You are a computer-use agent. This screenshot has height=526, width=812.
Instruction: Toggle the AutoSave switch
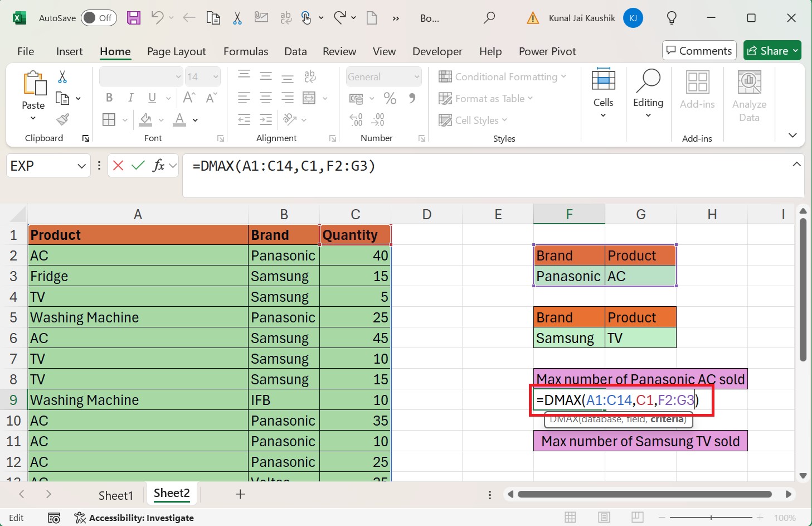pyautogui.click(x=99, y=18)
